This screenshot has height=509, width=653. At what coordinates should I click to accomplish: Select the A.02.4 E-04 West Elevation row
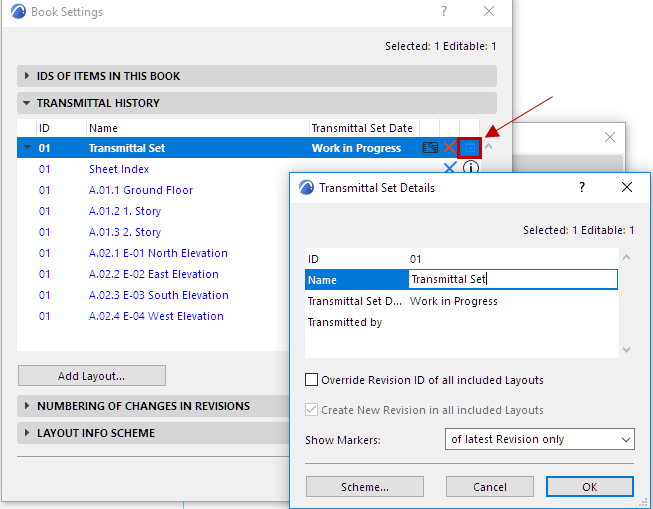click(153, 316)
